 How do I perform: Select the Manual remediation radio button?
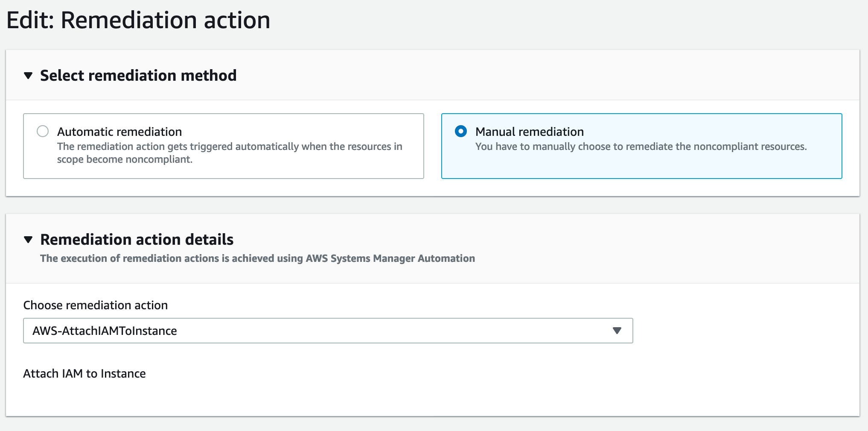coord(461,131)
